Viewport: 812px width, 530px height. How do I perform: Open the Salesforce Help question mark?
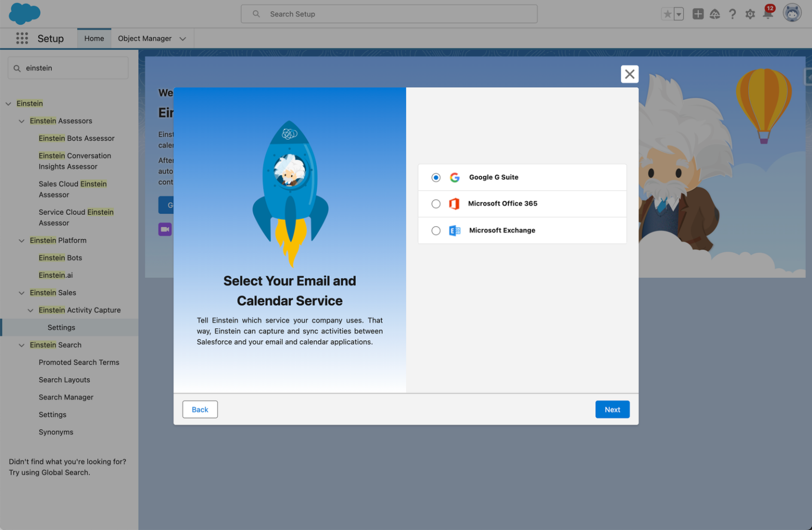click(733, 14)
